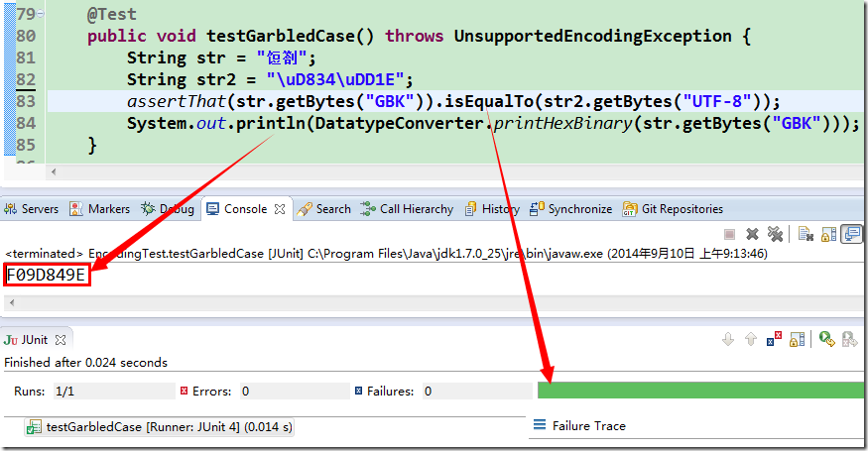Viewport: 868px width, 451px height.
Task: Close the Console tab using its X
Action: click(280, 209)
